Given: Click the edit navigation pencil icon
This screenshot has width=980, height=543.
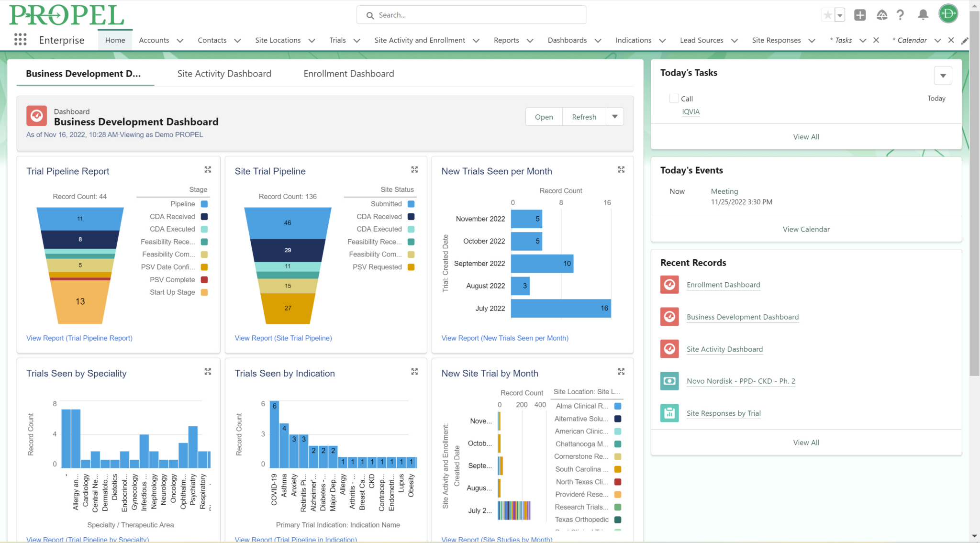Looking at the screenshot, I should [964, 41].
